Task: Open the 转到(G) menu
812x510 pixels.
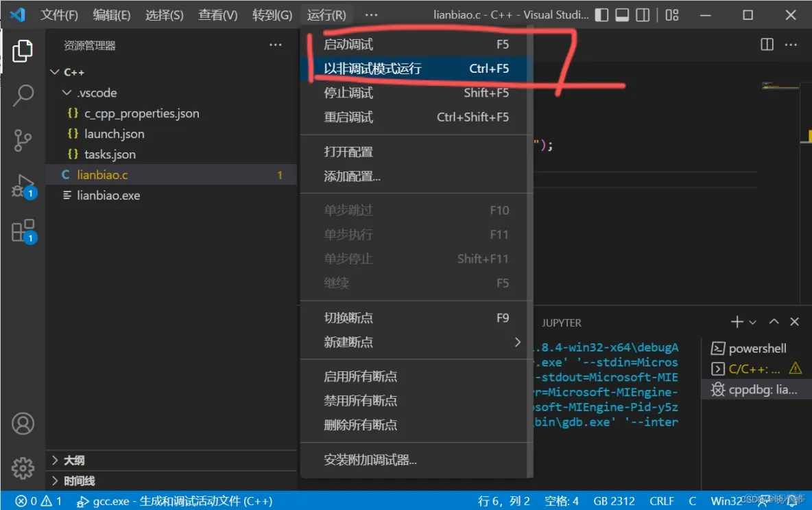Action: (272, 15)
